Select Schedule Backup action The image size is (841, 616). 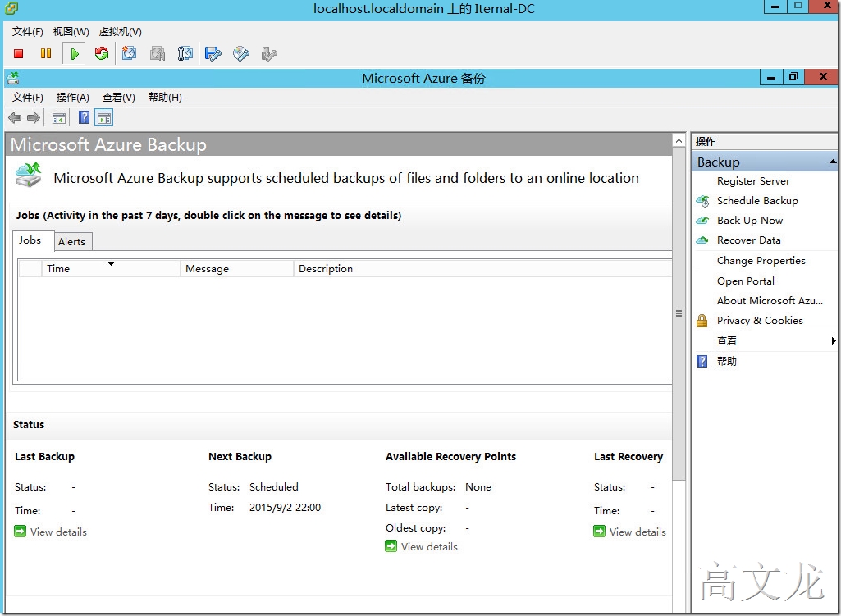757,201
